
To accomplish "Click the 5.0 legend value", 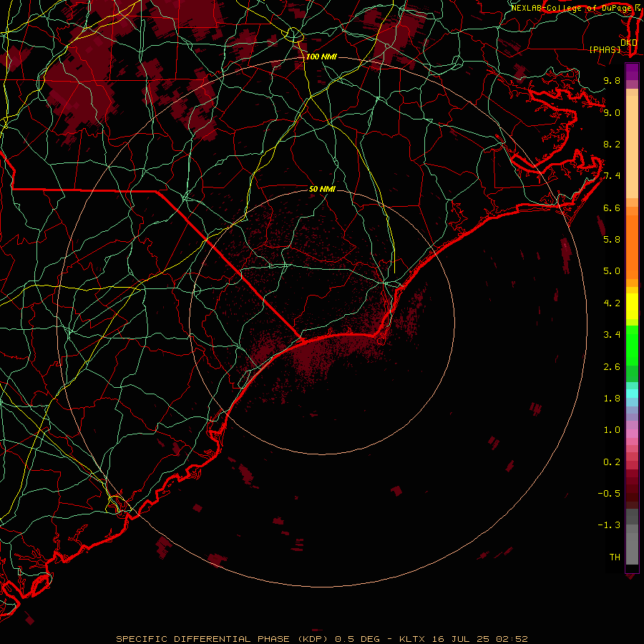I will pyautogui.click(x=612, y=271).
